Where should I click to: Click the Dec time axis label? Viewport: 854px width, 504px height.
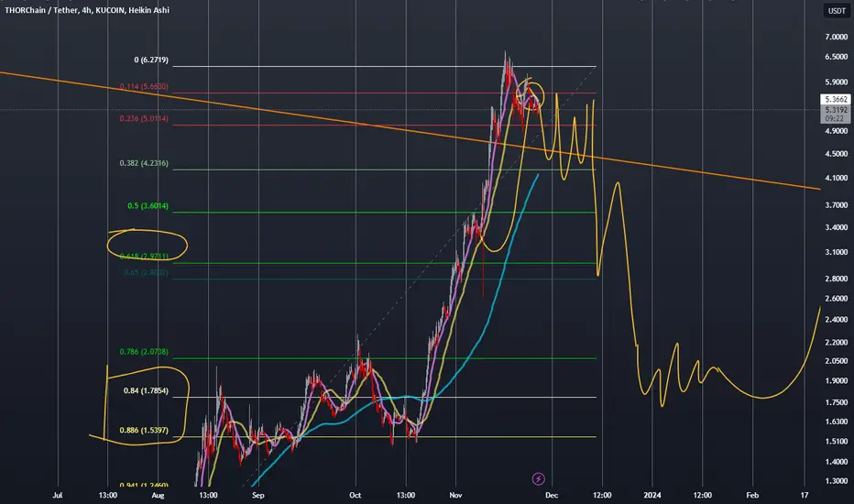coord(552,495)
